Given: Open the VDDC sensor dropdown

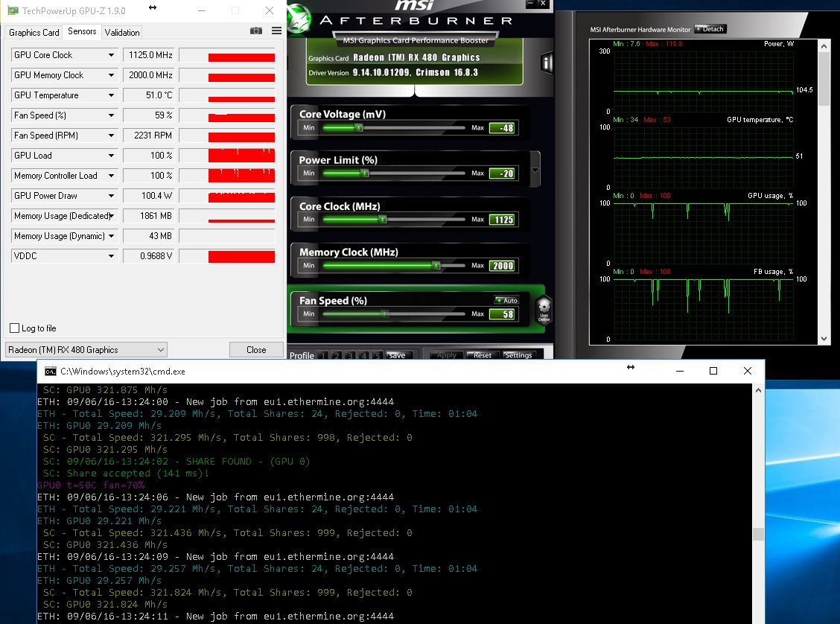Looking at the screenshot, I should [x=111, y=256].
